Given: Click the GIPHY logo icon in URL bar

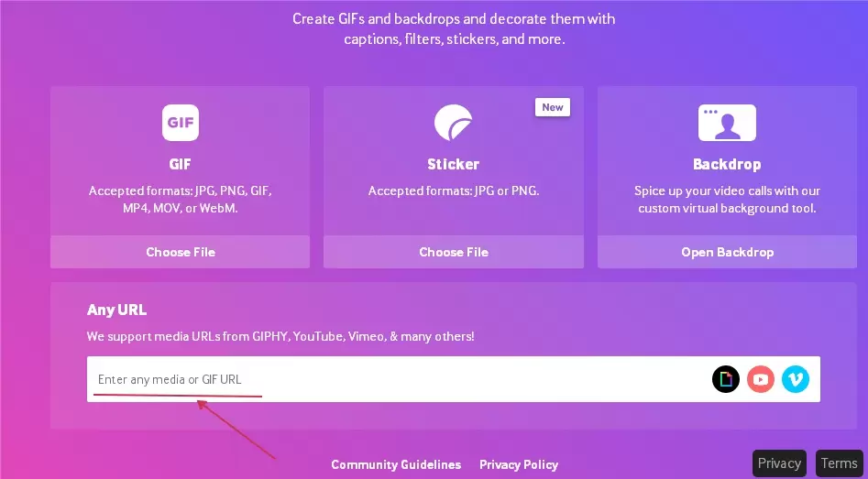Looking at the screenshot, I should [x=726, y=379].
